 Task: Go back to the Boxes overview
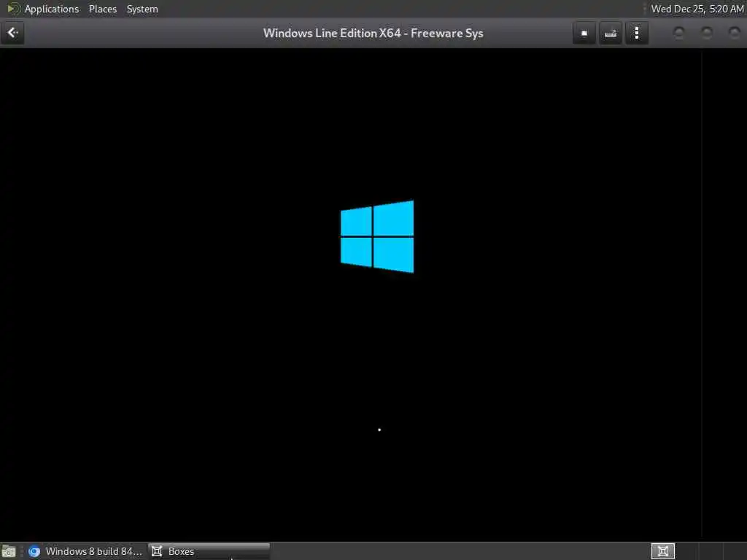pos(12,33)
